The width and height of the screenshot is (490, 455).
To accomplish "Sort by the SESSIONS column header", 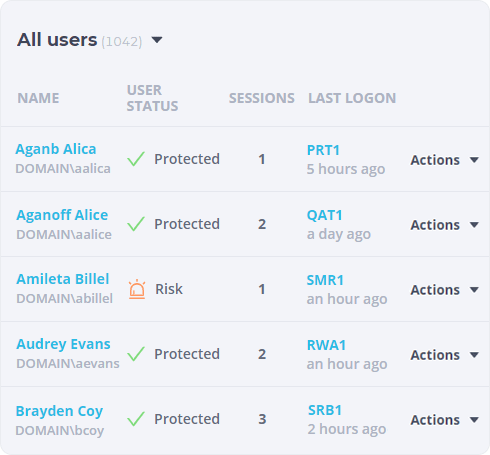I will coord(262,98).
